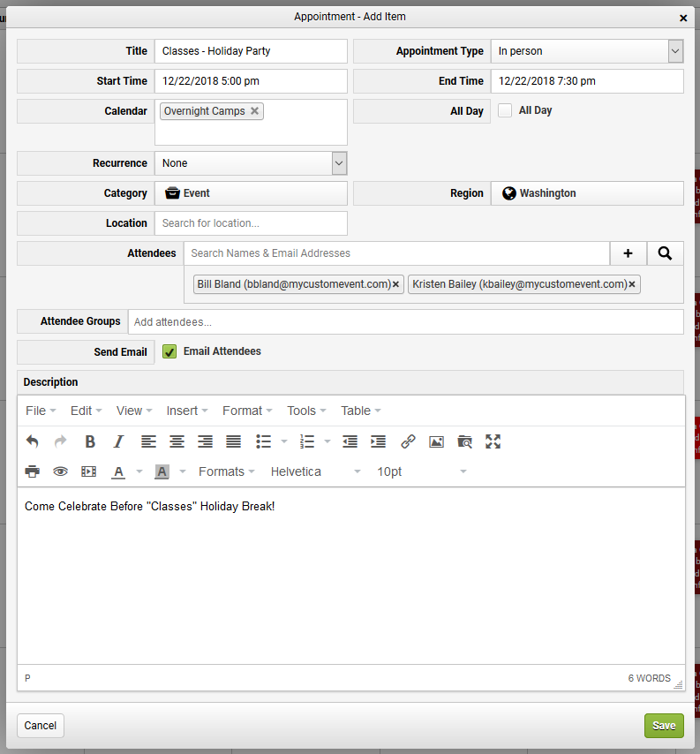This screenshot has width=700, height=754.
Task: Click the 6 WORDS counter
Action: 649,678
